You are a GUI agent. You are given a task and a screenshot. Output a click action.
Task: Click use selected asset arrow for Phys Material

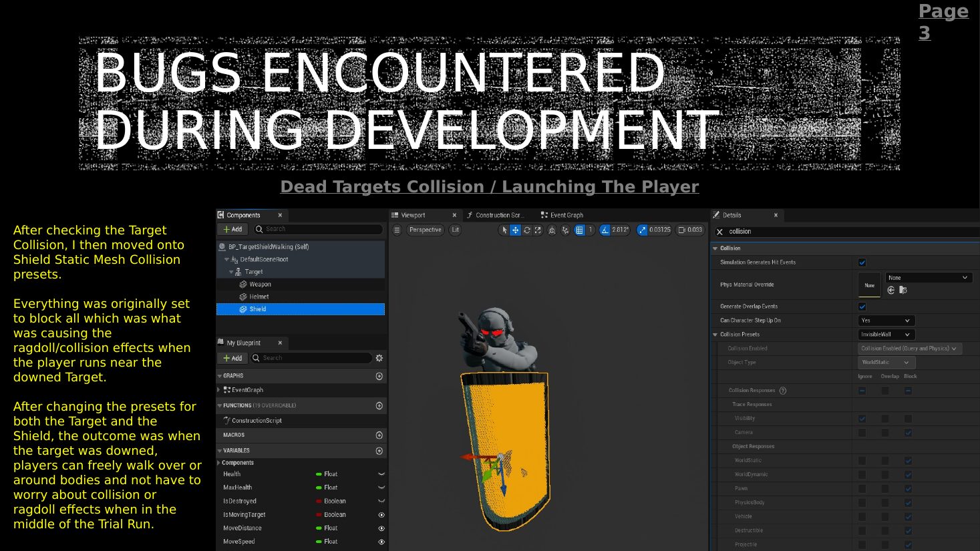[x=891, y=290]
